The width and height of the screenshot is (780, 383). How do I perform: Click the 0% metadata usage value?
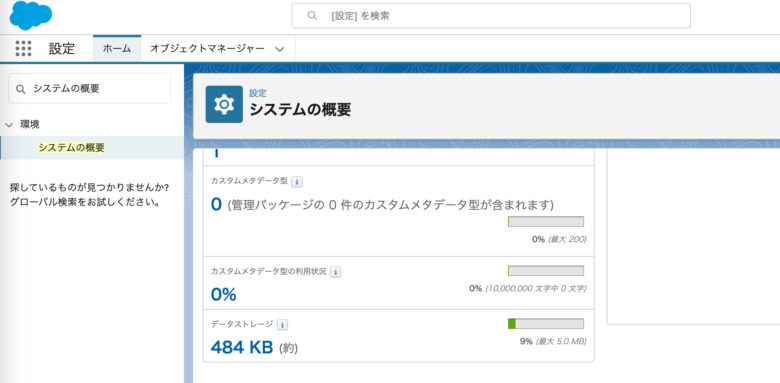pyautogui.click(x=223, y=294)
